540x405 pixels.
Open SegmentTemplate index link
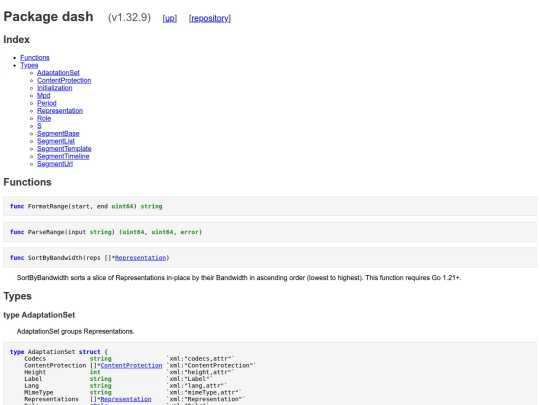(x=64, y=148)
